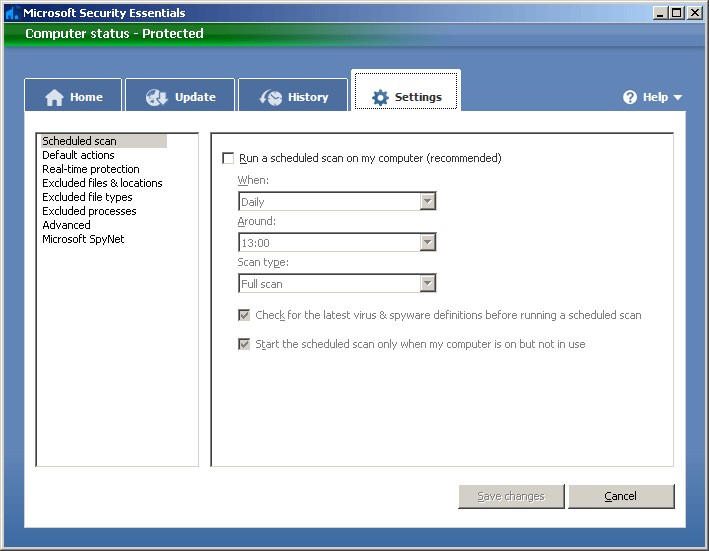Click the Cancel button
The height and width of the screenshot is (551, 709).
click(x=621, y=496)
